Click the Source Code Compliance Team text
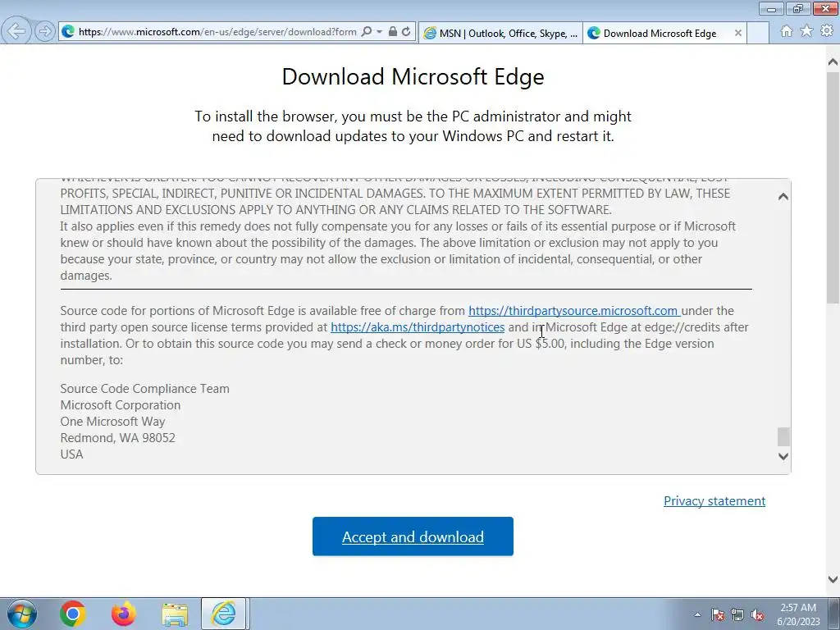Image resolution: width=840 pixels, height=630 pixels. pyautogui.click(x=144, y=388)
